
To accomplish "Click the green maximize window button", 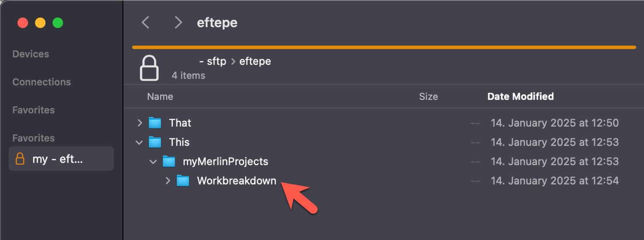I will [58, 23].
